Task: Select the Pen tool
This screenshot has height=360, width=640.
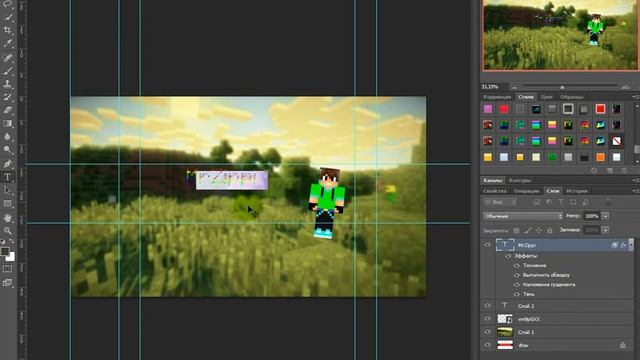Action: coord(7,164)
